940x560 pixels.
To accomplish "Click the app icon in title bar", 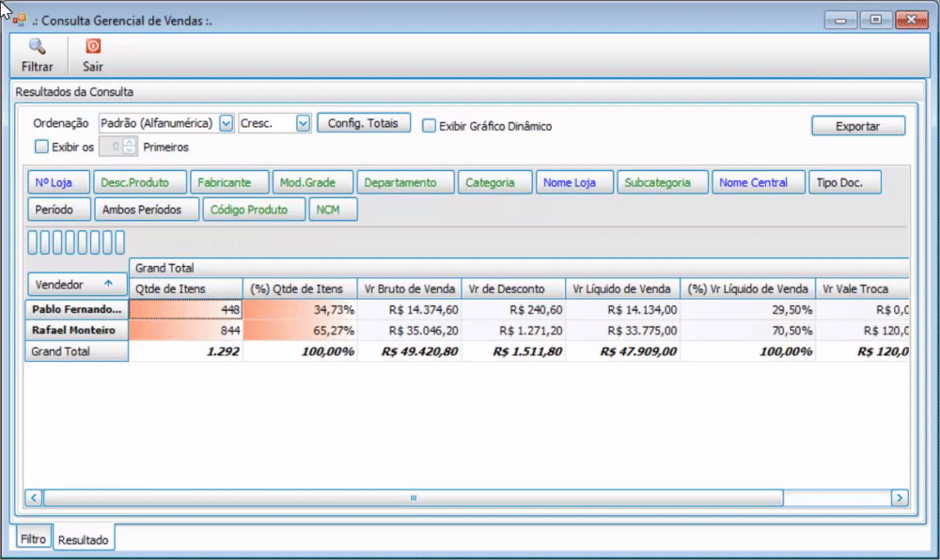I will [20, 20].
